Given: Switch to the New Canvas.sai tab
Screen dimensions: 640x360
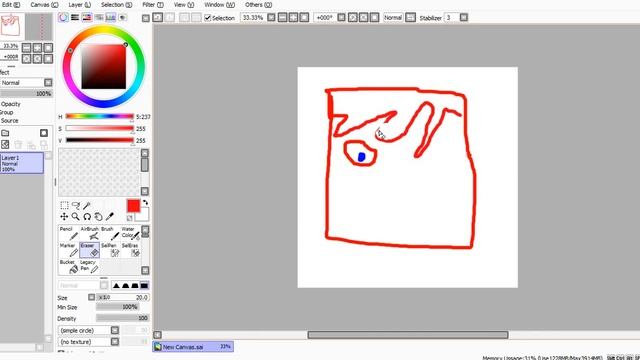Looking at the screenshot, I should point(193,347).
